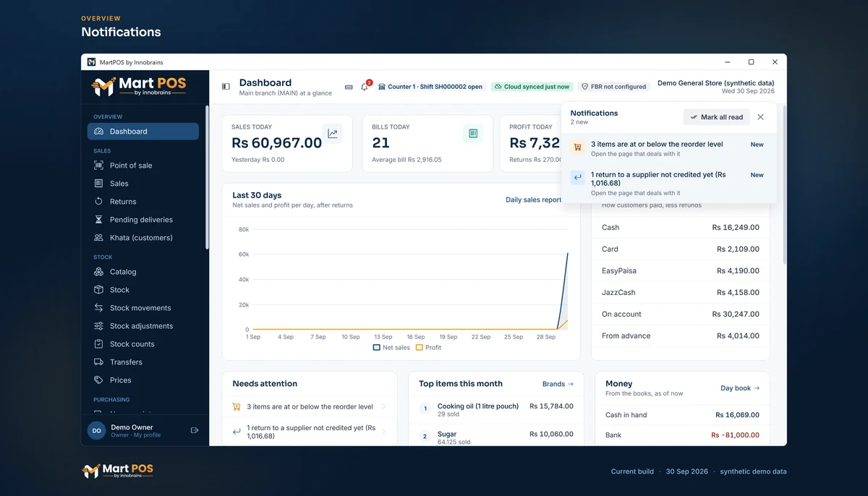The width and height of the screenshot is (868, 496).
Task: Click the Catalog icon in sidebar
Action: (99, 272)
